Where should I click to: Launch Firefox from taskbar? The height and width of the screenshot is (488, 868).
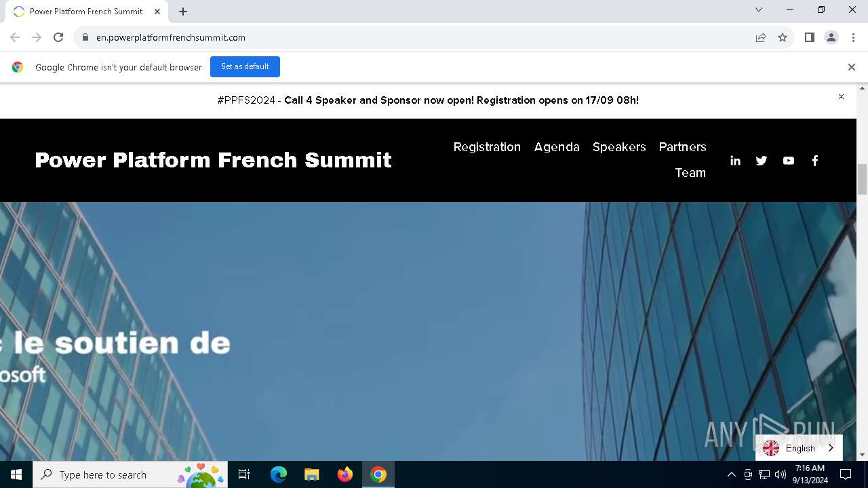click(x=345, y=474)
